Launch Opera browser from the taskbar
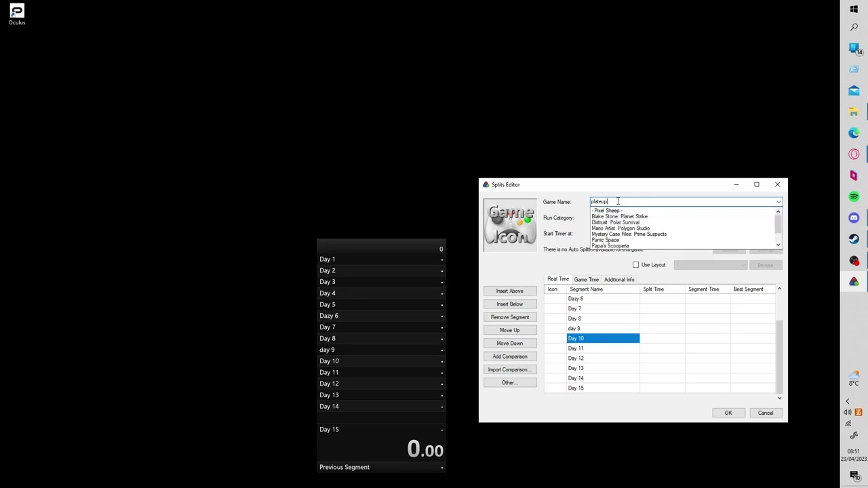 click(x=854, y=154)
